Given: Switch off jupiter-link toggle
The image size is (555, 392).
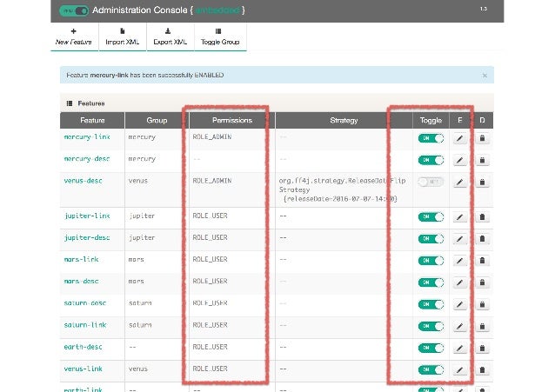Looking at the screenshot, I should tap(431, 217).
